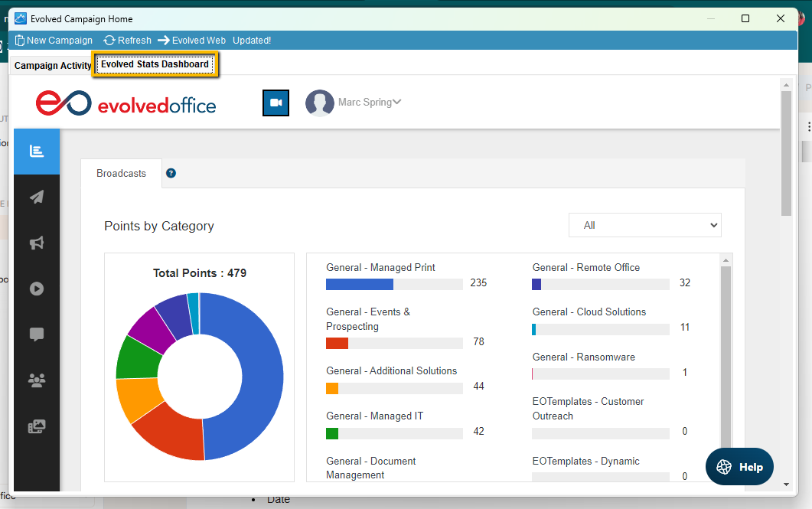Refresh the campaign home view
This screenshot has width=812, height=509.
127,41
